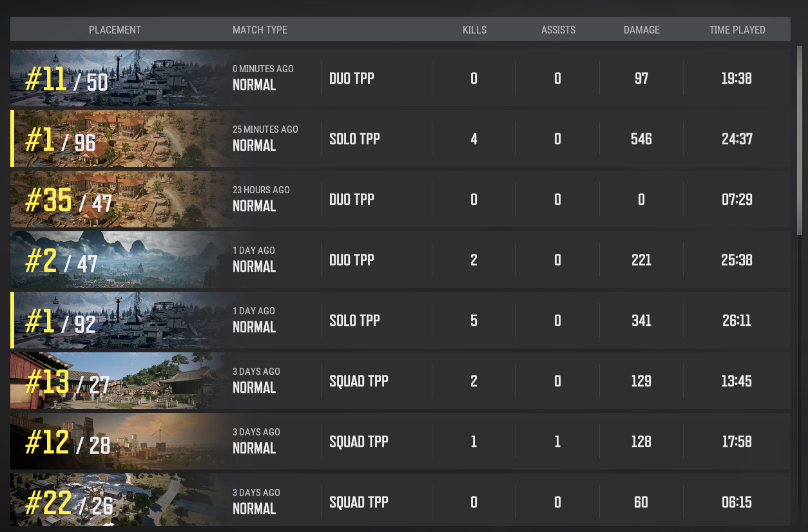Viewport: 808px width, 532px height.
Task: Select the '0 MINUTES AGO' match label
Action: point(263,69)
